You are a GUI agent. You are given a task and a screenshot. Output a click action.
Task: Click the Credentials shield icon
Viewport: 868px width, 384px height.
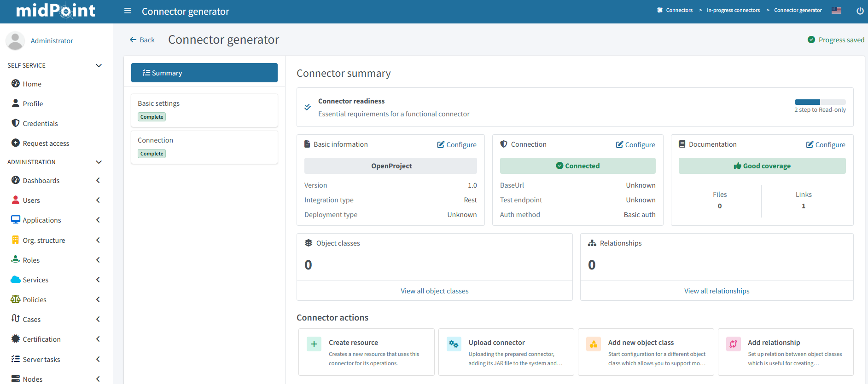point(16,123)
